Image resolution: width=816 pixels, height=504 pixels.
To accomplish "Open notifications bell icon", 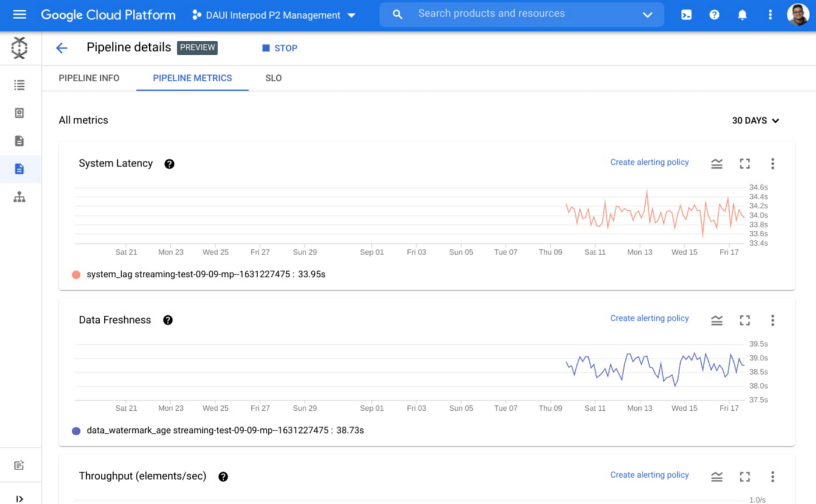I will click(x=743, y=15).
